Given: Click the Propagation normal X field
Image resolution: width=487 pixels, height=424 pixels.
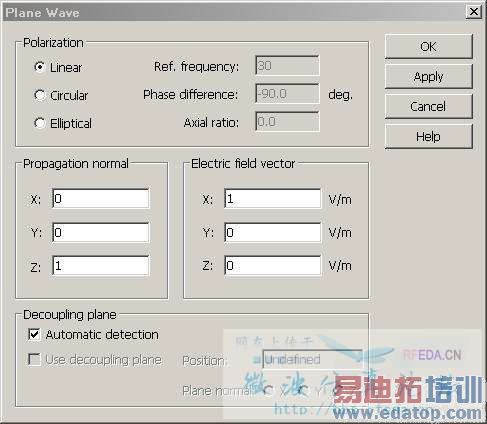Looking at the screenshot, I should 101,199.
